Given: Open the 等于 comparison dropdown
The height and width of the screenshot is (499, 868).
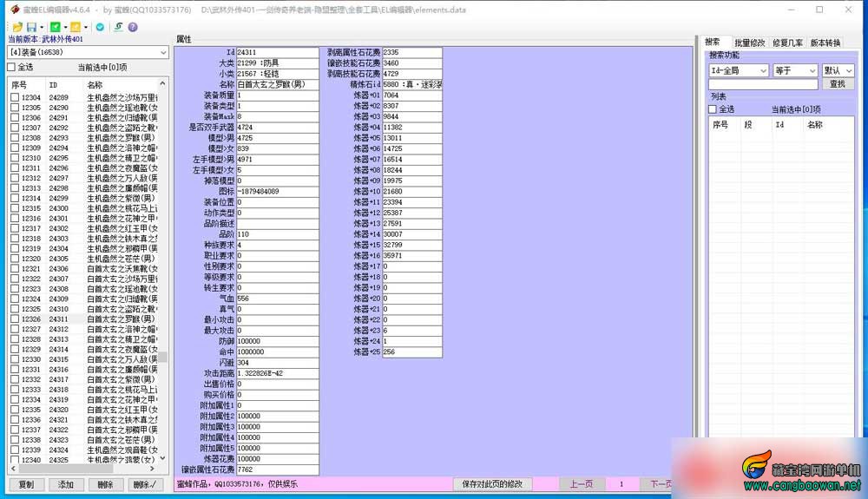Looking at the screenshot, I should pos(812,70).
